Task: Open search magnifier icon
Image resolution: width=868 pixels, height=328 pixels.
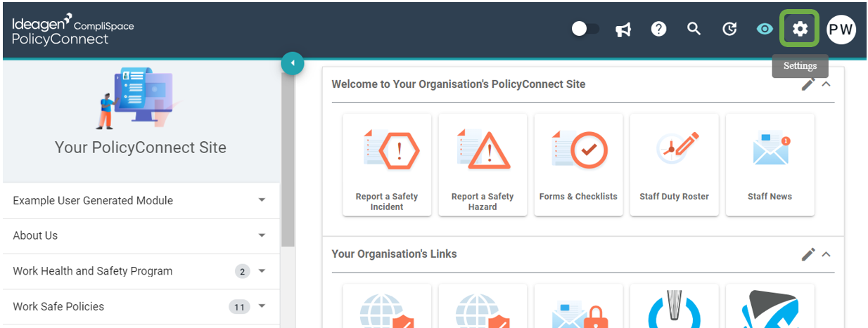Action: click(x=694, y=29)
